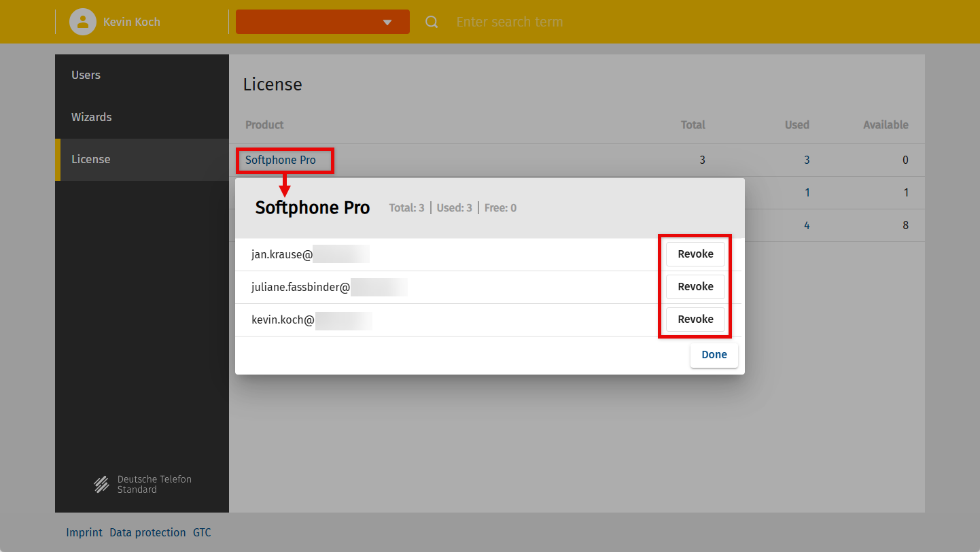The width and height of the screenshot is (980, 552).
Task: Click the Kevin Koch username
Action: (132, 22)
